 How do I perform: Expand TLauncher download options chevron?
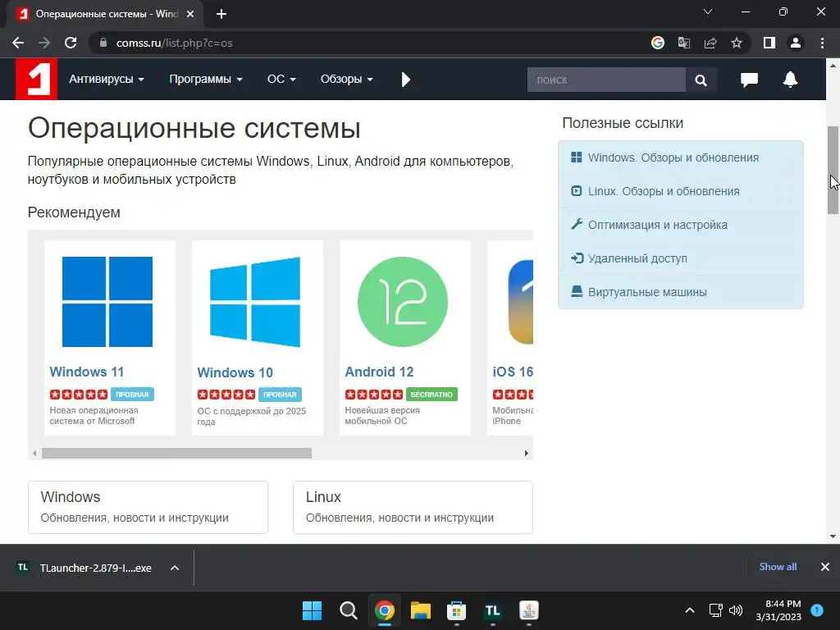pos(175,568)
